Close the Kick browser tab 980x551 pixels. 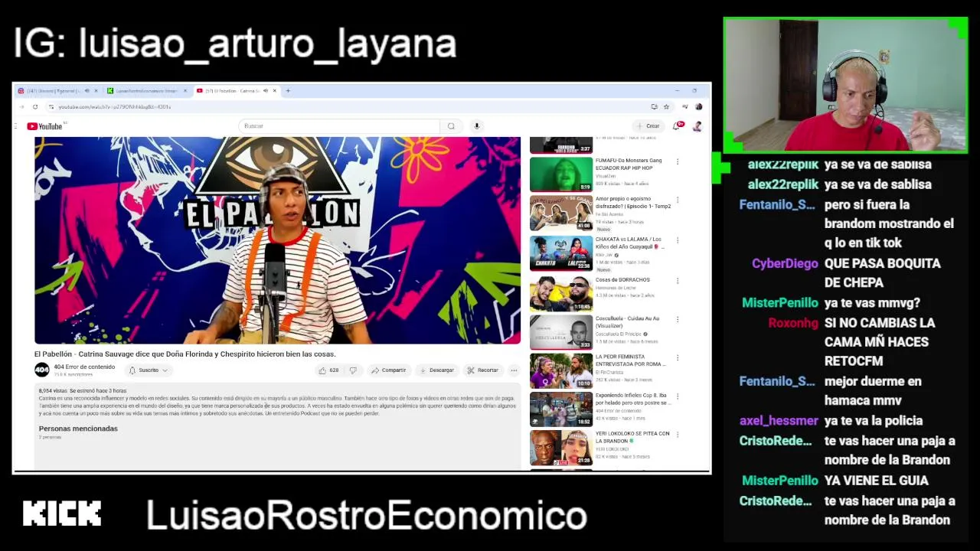point(185,91)
